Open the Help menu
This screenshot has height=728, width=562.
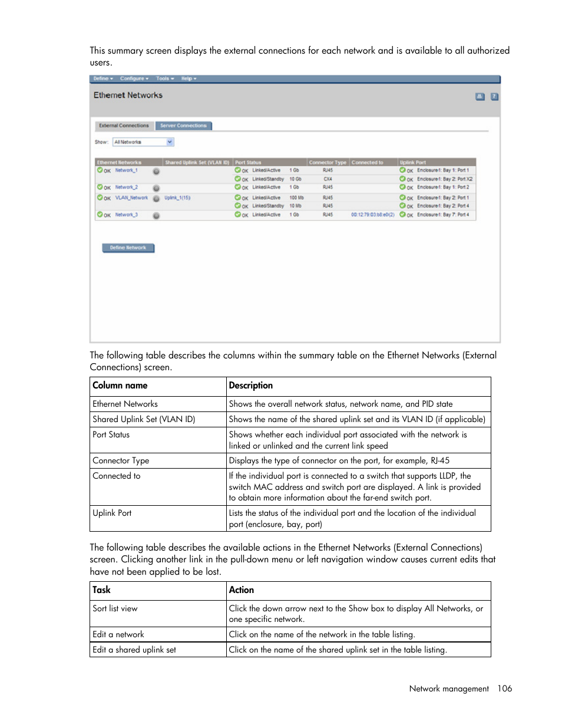[x=189, y=78]
